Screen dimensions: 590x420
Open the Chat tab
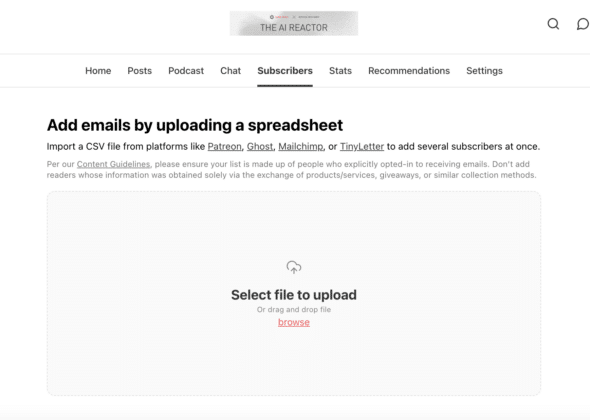(x=230, y=71)
